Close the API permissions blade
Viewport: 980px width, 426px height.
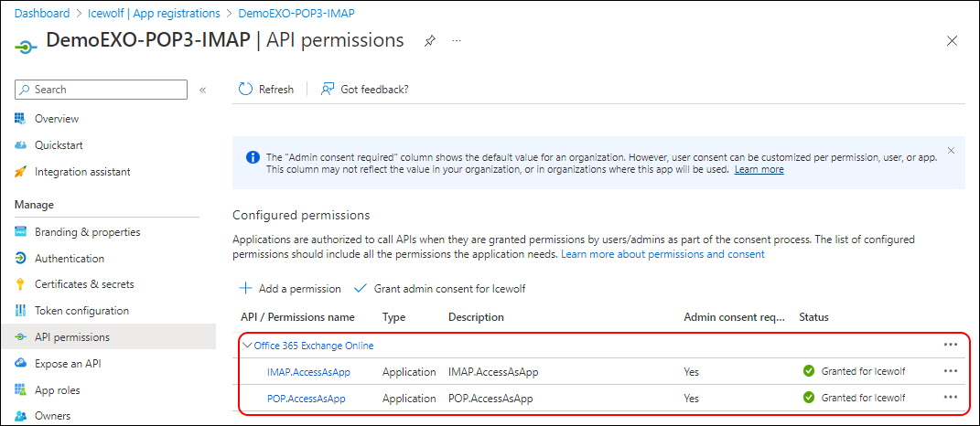coord(952,41)
